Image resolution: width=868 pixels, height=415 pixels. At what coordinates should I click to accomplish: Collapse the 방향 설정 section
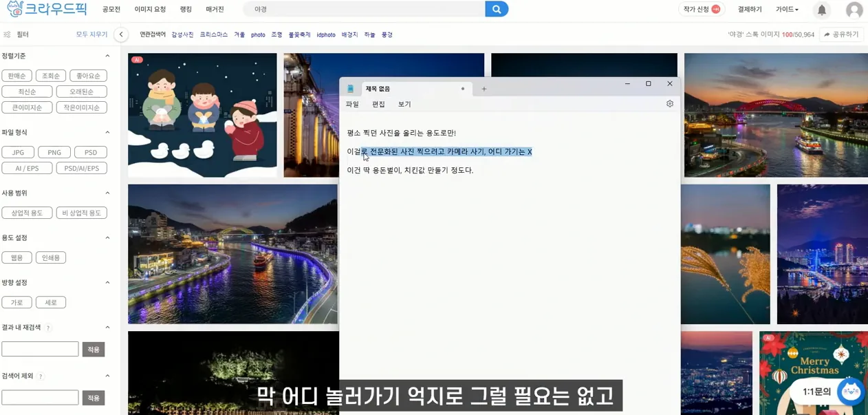[x=107, y=282]
